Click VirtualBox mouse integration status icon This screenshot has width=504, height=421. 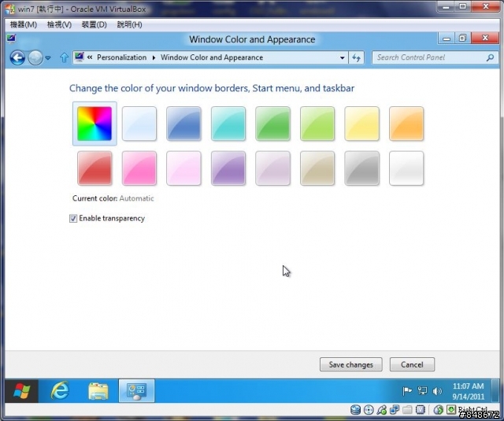click(439, 410)
